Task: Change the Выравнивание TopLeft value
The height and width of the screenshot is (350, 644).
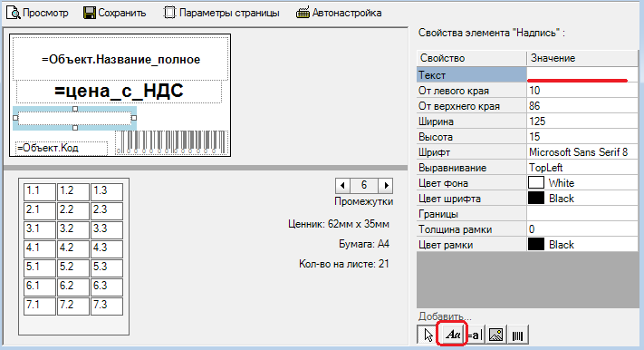Action: 582,168
